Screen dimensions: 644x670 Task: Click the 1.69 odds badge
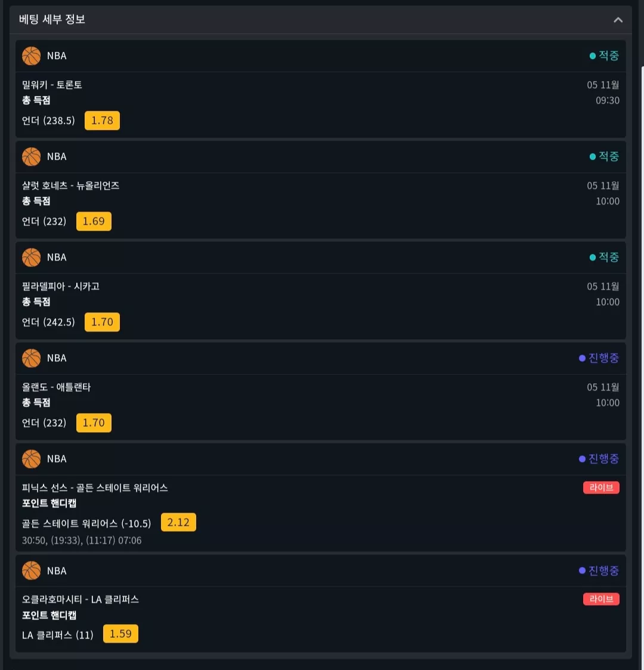(x=94, y=221)
